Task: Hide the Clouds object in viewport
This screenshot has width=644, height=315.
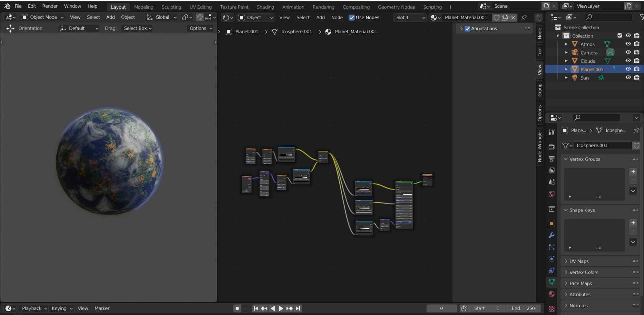Action: [x=628, y=61]
